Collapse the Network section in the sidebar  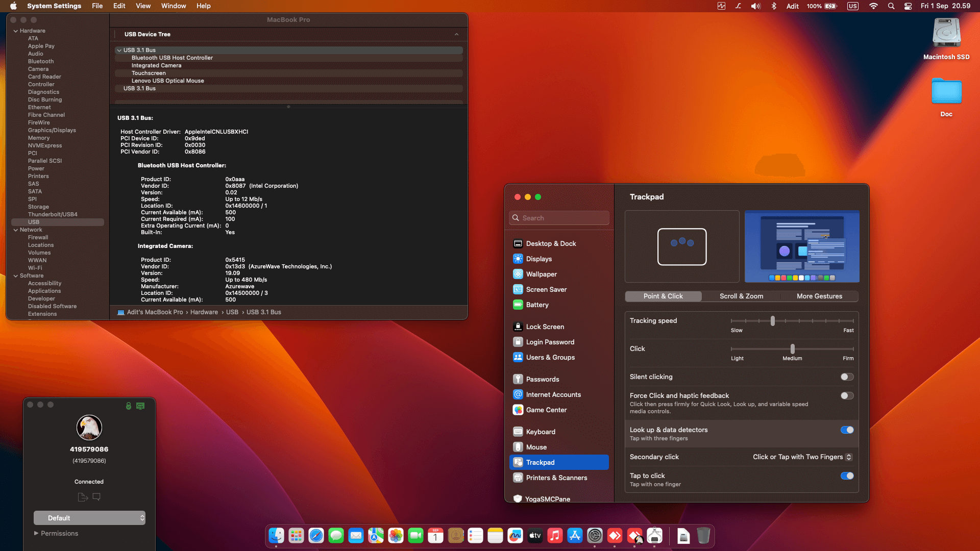pyautogui.click(x=17, y=230)
